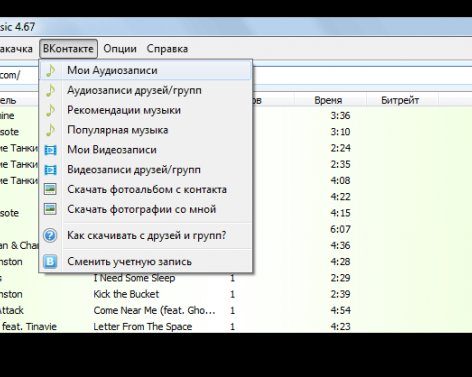Click music note icon beside Мои Аудиозаписи
This screenshot has width=472, height=377.
[x=50, y=70]
